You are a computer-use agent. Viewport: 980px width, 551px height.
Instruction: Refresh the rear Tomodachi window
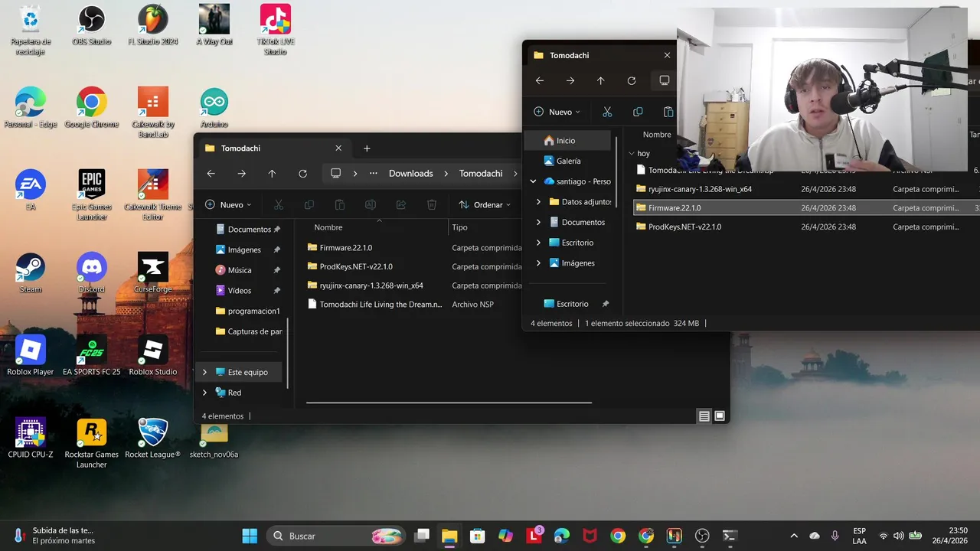coord(631,80)
